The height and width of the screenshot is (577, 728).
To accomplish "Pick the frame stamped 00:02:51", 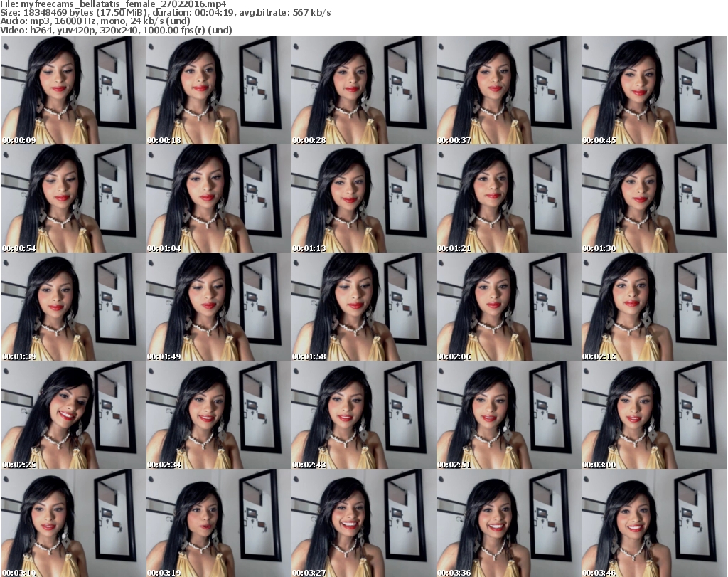I will pyautogui.click(x=508, y=415).
